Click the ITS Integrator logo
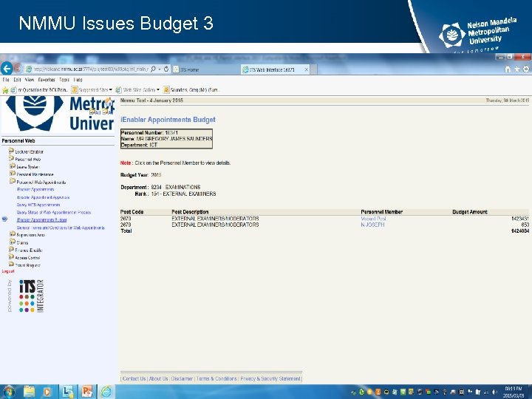 (x=31, y=296)
